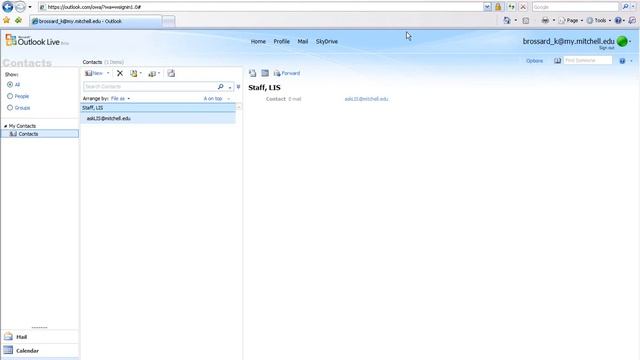
Task: Click the Outlook help question mark icon
Action: (622, 61)
